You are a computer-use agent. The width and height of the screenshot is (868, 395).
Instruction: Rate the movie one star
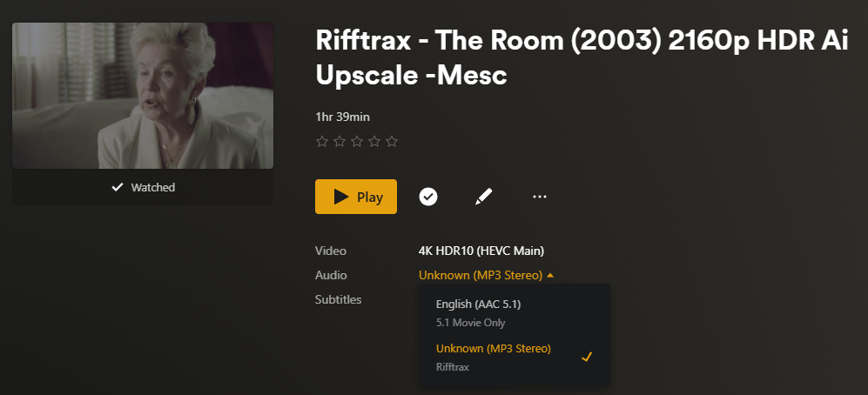[322, 141]
